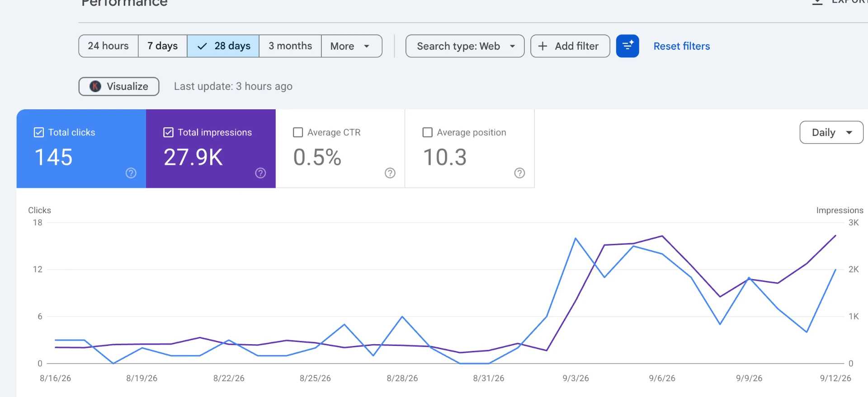Viewport: 868px width, 397px height.
Task: Open help icon on Total impressions card
Action: click(x=260, y=173)
